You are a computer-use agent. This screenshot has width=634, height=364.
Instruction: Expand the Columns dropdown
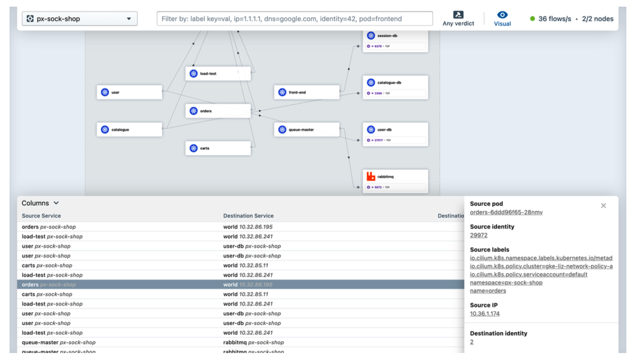click(x=41, y=203)
